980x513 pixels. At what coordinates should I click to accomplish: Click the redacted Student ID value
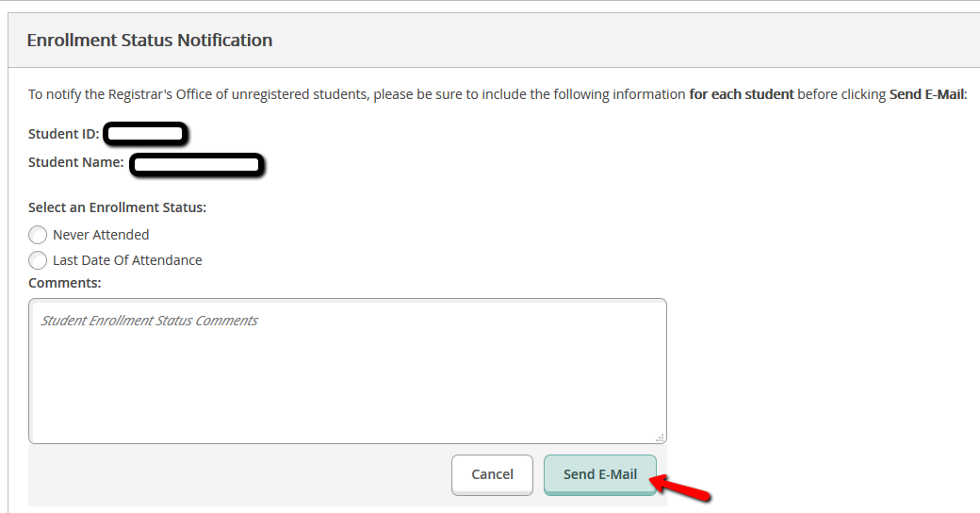(144, 134)
